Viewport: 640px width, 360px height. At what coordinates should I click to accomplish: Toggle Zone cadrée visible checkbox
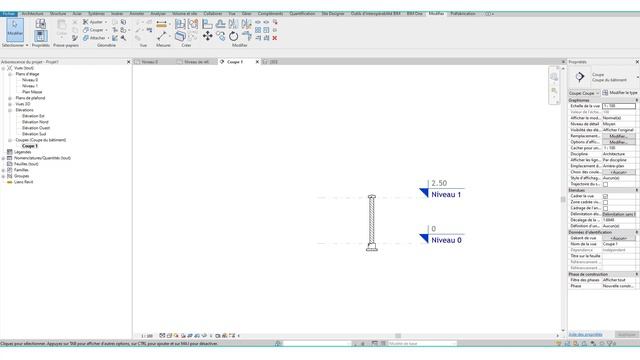605,202
